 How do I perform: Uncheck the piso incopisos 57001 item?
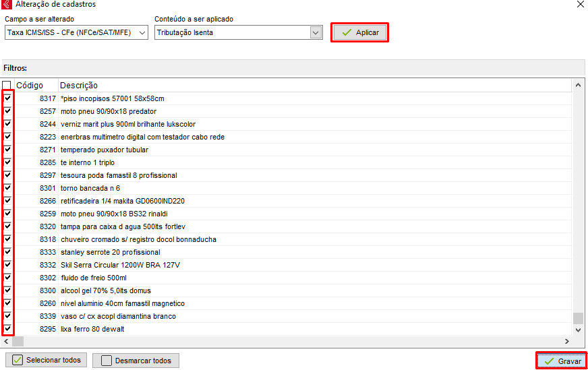pyautogui.click(x=7, y=98)
